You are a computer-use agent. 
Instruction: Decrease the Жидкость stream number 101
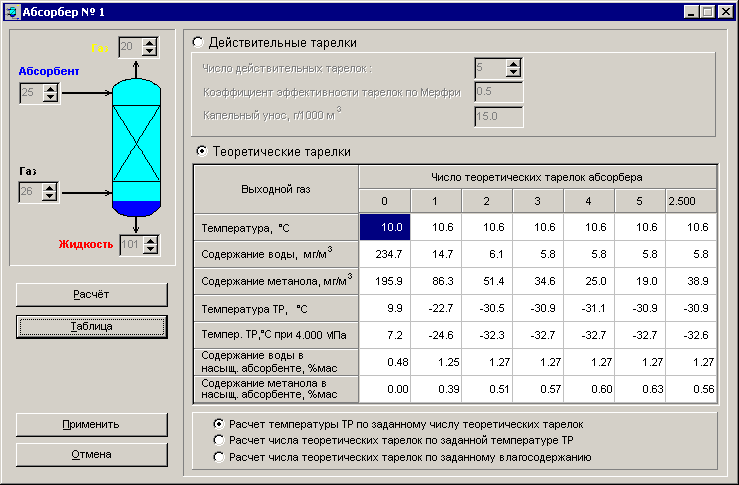(x=150, y=249)
